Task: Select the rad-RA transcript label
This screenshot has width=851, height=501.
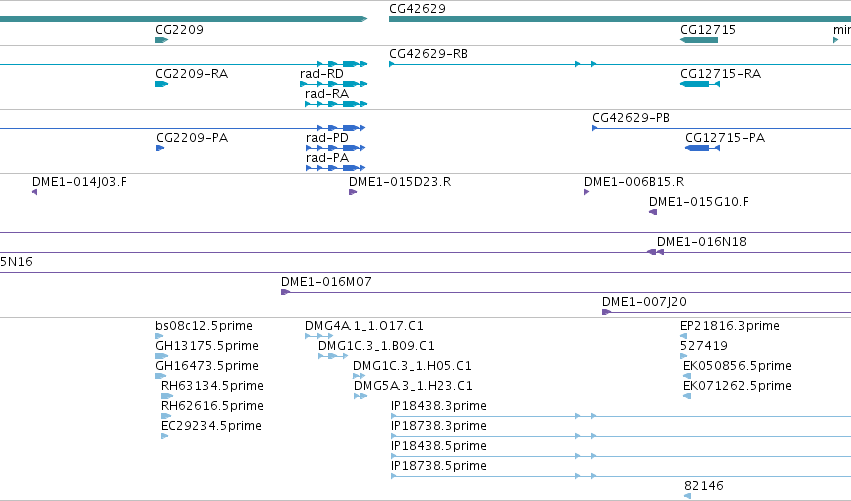Action: click(x=327, y=94)
